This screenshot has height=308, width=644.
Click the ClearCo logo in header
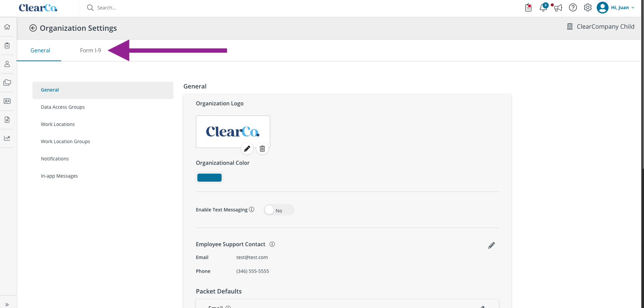pyautogui.click(x=38, y=8)
